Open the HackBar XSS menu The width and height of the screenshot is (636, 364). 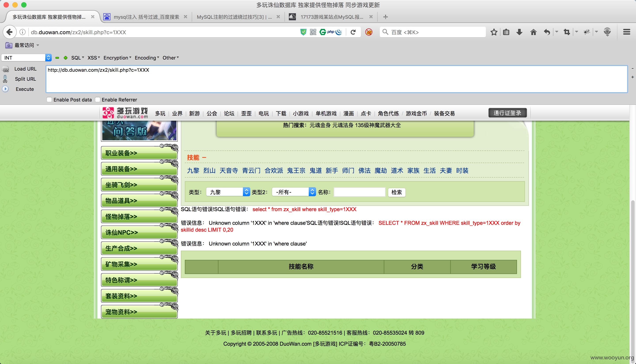tap(94, 58)
